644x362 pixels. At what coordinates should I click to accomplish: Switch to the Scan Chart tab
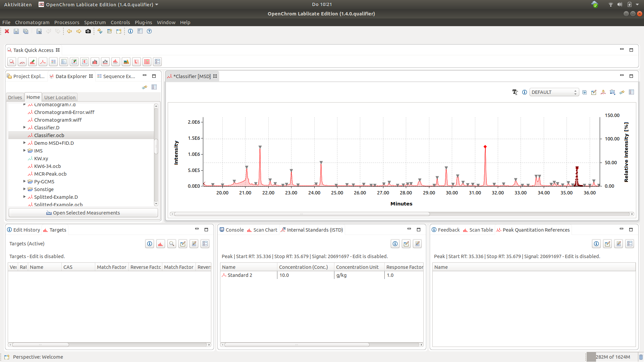[x=262, y=230]
